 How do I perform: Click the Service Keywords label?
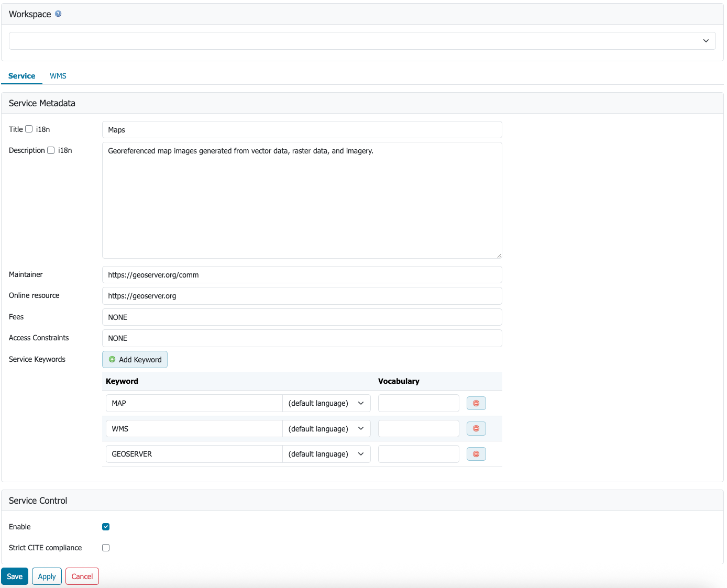pos(37,359)
